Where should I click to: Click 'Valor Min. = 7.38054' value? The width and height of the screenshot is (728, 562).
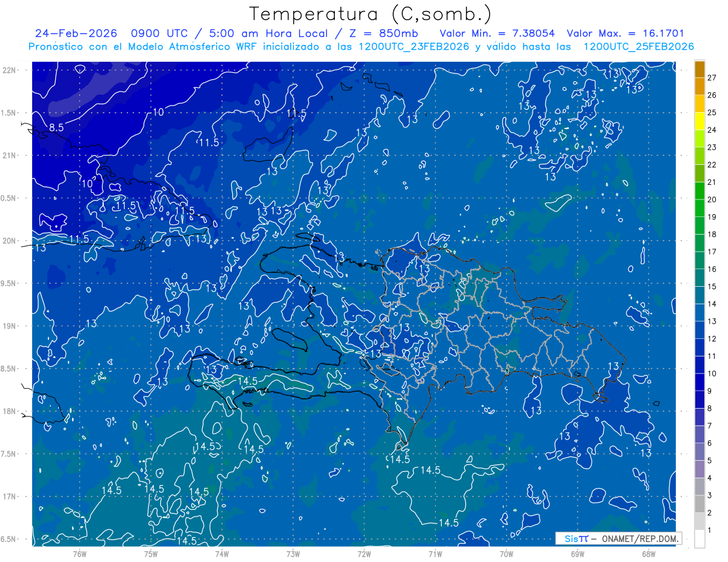click(497, 33)
